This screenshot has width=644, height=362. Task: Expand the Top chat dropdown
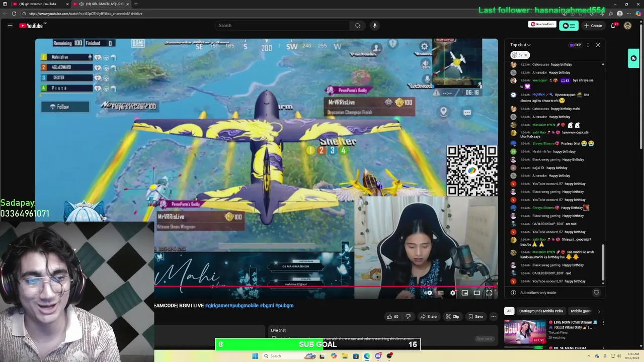point(520,45)
